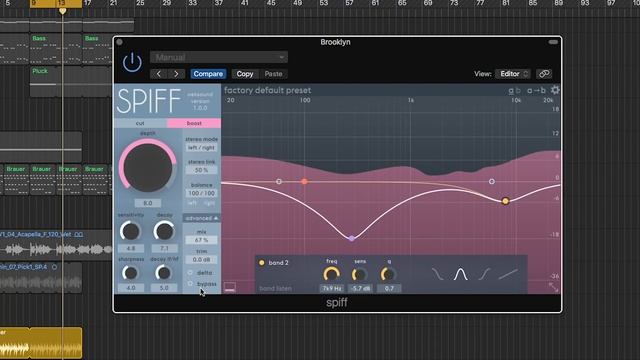Viewport: 640px width, 360px height.
Task: Click the mix 67 % field
Action: pyautogui.click(x=202, y=240)
